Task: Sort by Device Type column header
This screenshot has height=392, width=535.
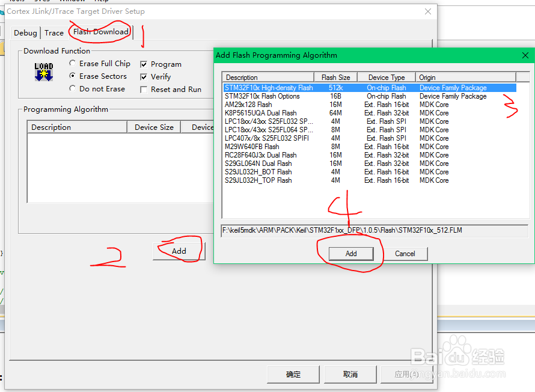Action: coord(387,78)
